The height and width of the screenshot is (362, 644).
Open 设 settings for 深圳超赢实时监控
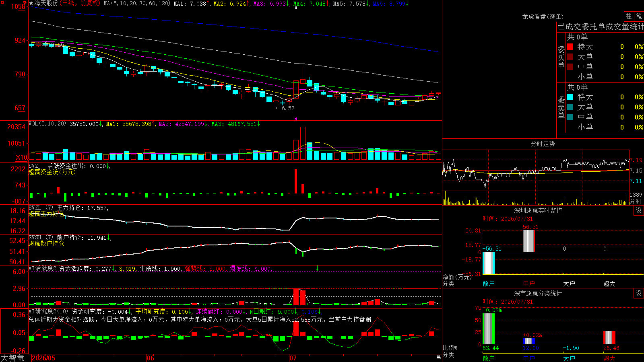[x=639, y=210]
